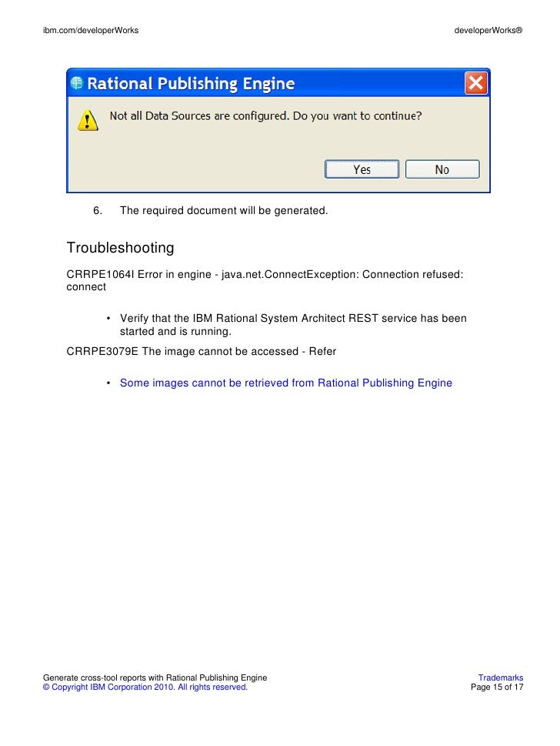560x746 pixels.
Task: Click the 'Verify that the IBM Rational System Architect' bullet
Action: 293,325
